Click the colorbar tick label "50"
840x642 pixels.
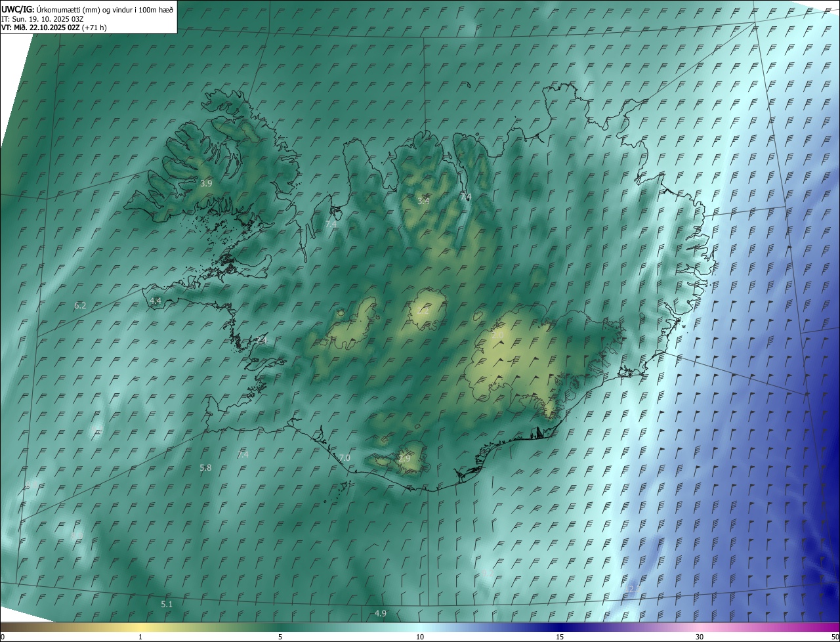(x=835, y=637)
